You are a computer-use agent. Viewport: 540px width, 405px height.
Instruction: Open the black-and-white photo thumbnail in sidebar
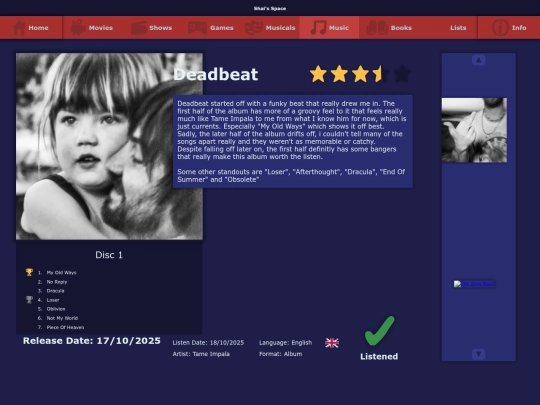(x=474, y=130)
